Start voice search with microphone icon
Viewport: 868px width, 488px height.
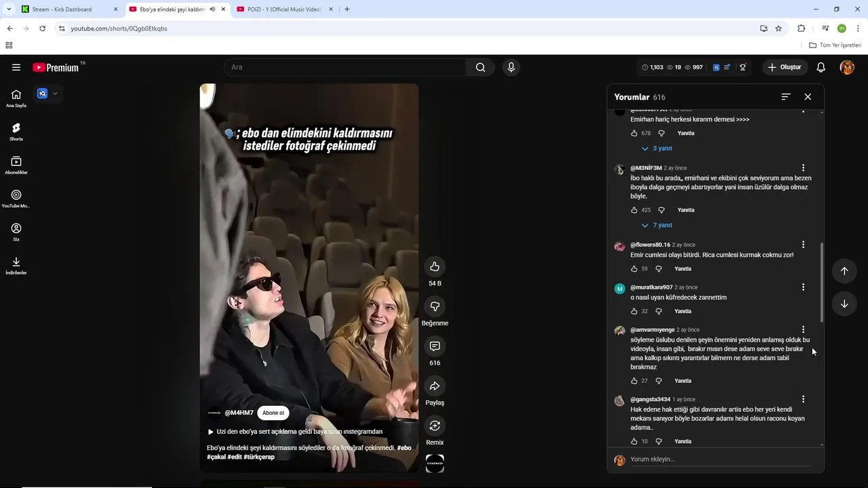(511, 67)
